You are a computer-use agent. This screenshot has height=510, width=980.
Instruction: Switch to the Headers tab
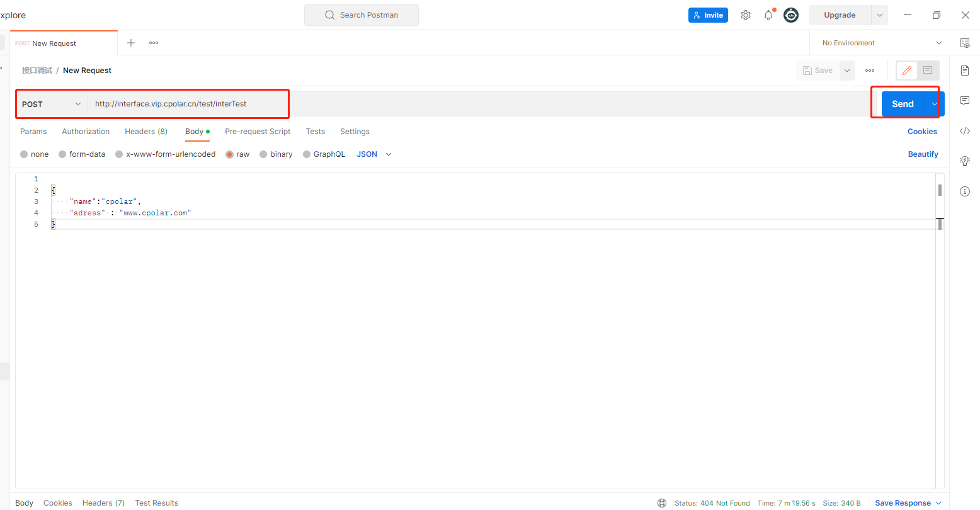click(x=145, y=132)
